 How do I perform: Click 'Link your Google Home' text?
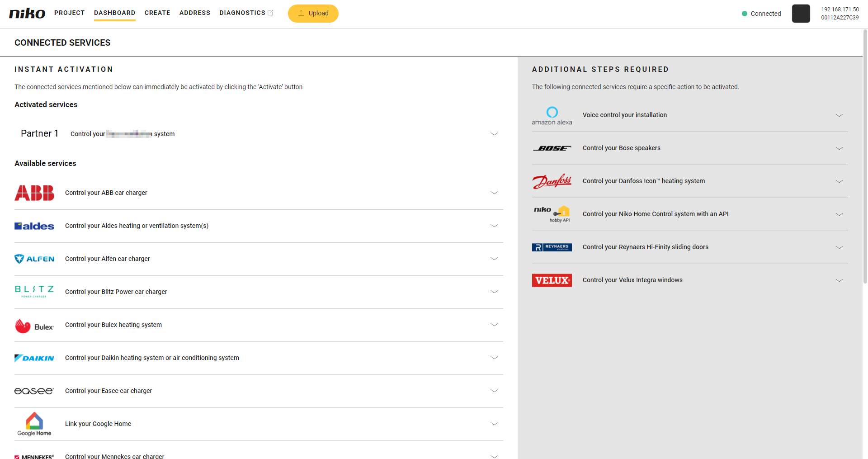click(98, 424)
